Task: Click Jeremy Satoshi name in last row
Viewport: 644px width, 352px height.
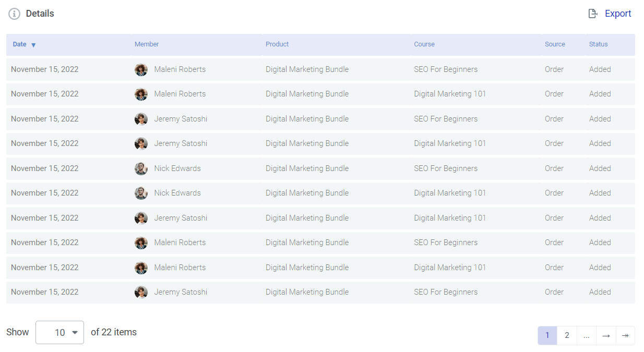Action: click(x=181, y=293)
